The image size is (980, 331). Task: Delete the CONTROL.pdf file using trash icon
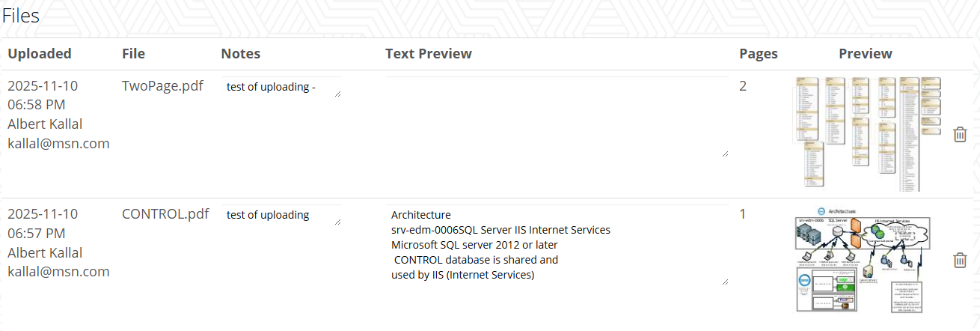(x=960, y=261)
